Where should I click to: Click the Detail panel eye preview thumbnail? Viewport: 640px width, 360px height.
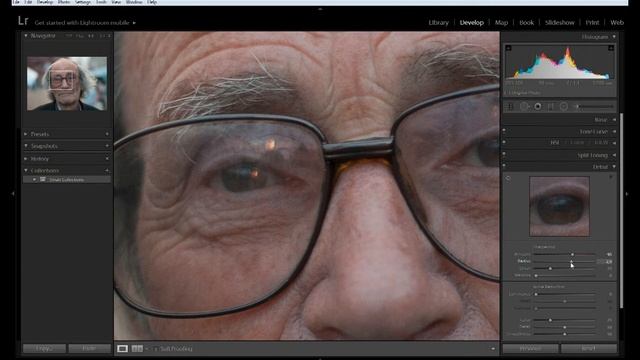(559, 206)
